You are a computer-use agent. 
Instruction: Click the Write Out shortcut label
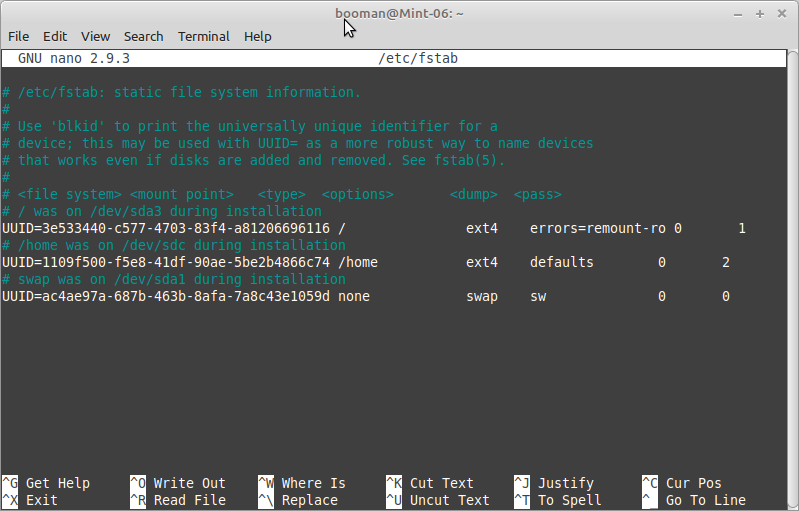189,483
